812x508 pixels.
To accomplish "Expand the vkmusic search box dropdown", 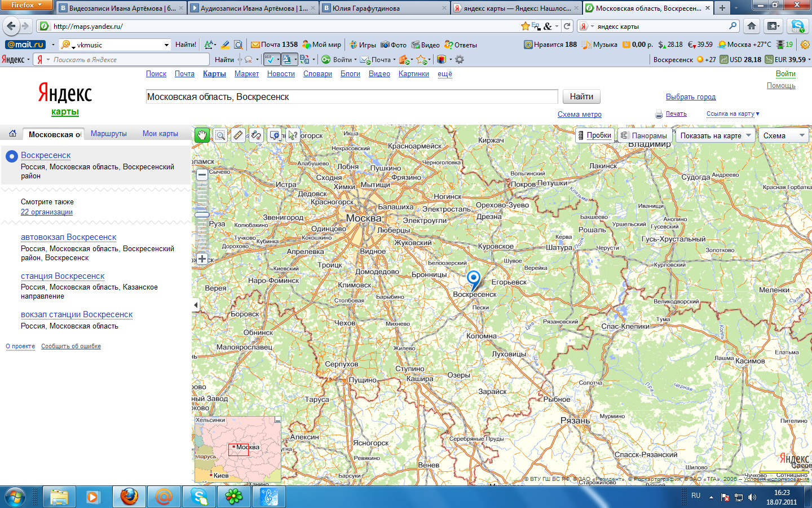I will tap(166, 45).
